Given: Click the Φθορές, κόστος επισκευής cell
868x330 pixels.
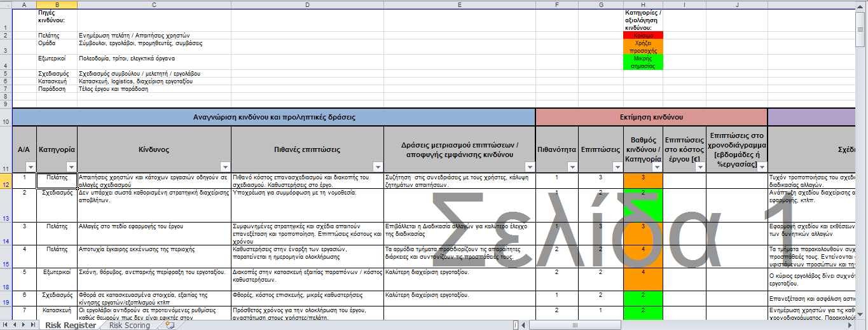Looking at the screenshot, I should [x=307, y=298].
